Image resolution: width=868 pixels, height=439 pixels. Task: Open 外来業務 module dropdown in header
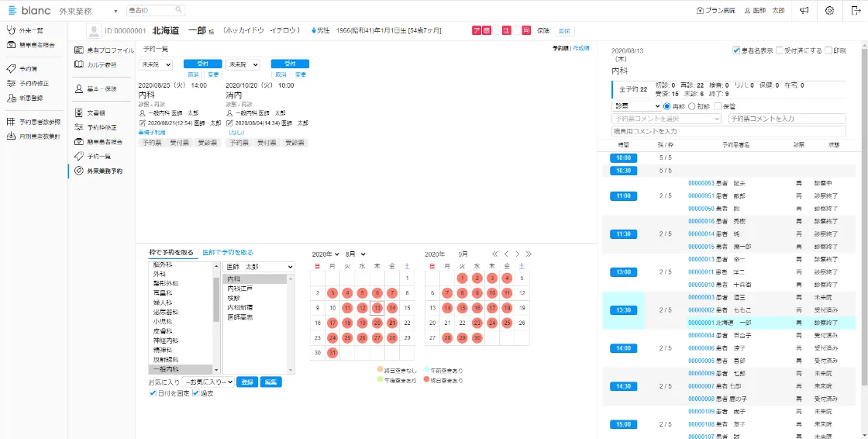(88, 11)
